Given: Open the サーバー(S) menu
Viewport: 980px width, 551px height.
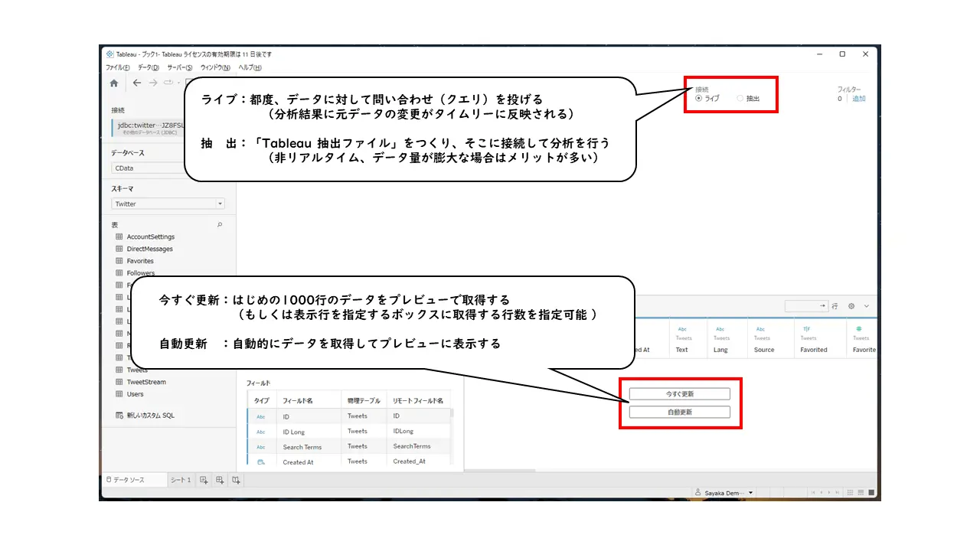Looking at the screenshot, I should (x=179, y=67).
